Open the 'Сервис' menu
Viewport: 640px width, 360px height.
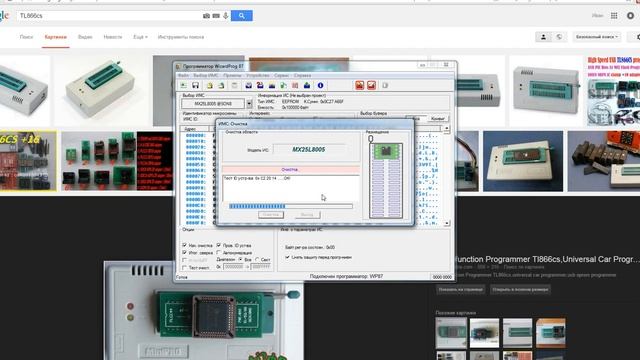pos(281,76)
